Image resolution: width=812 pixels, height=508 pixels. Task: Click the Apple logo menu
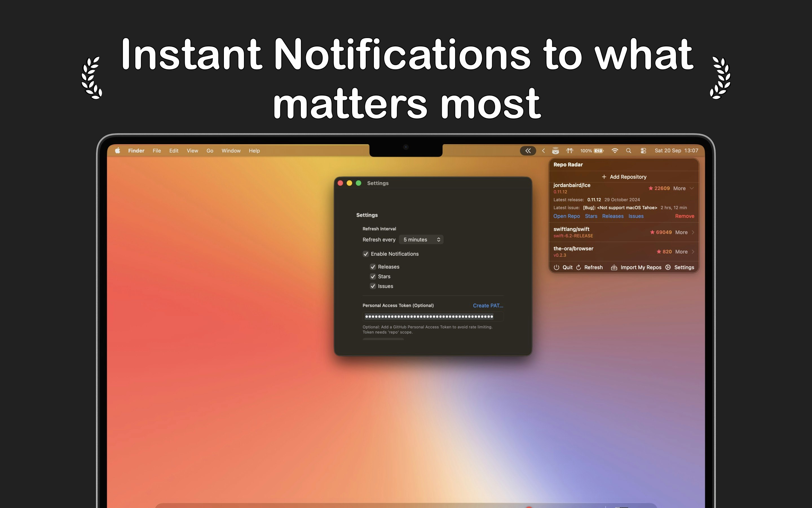pos(118,150)
